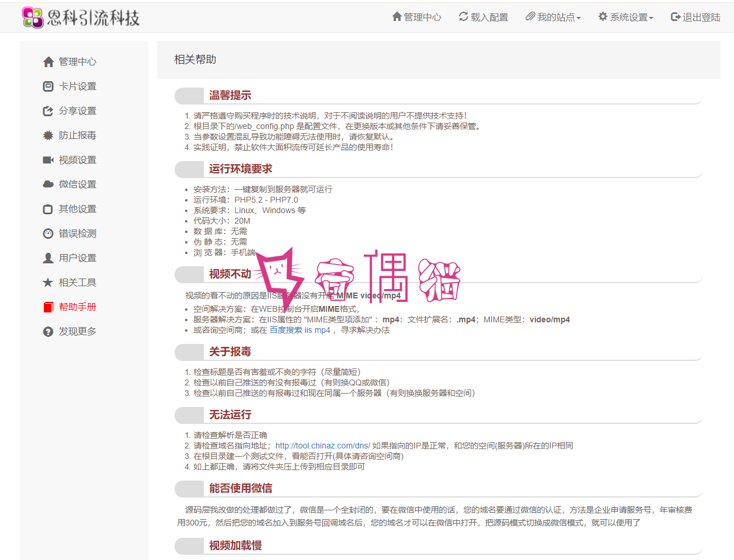Viewport: 734px width, 560px height.
Task: Click the gauge icon next to 错误检测
Action: tap(48, 234)
